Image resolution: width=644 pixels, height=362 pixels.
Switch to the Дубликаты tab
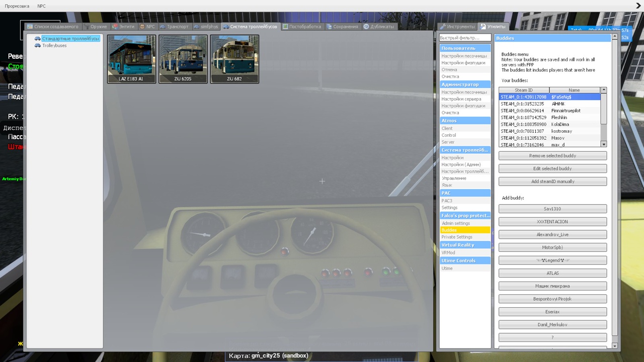coord(379,26)
